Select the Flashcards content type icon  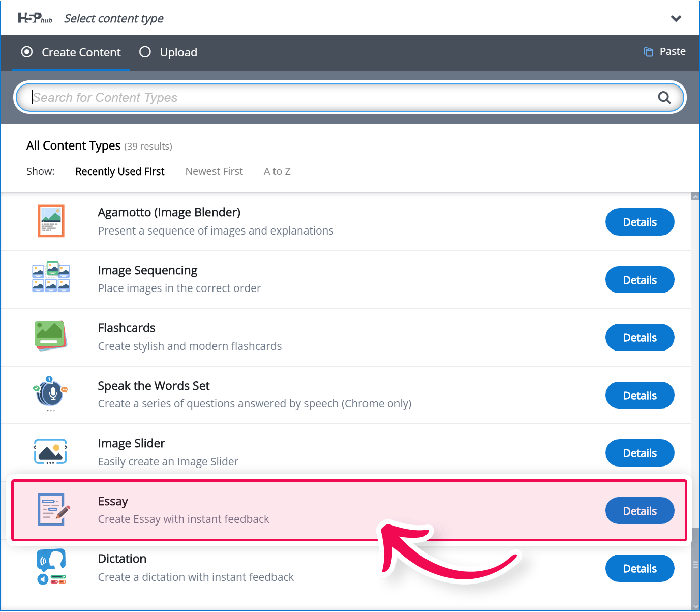(51, 336)
